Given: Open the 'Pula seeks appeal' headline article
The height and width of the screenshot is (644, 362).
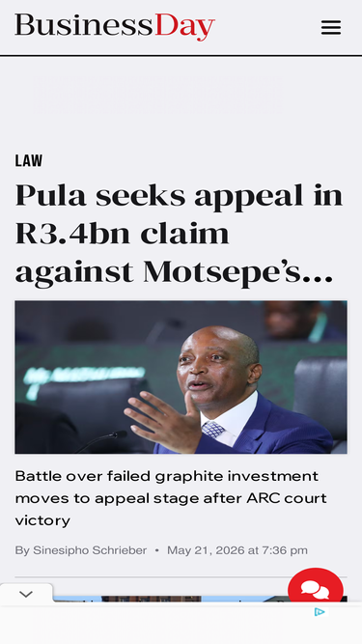Looking at the screenshot, I should [179, 234].
